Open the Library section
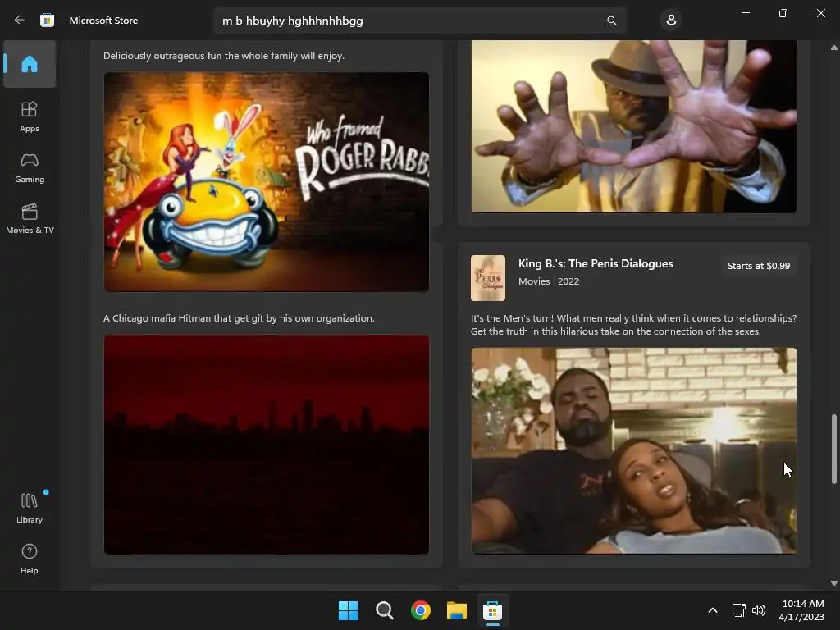The image size is (840, 630). [x=30, y=508]
